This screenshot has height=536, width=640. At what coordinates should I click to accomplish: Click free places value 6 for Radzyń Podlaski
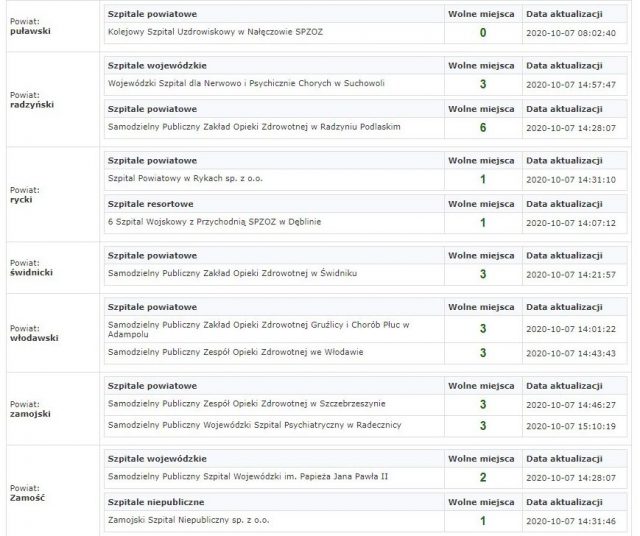coord(483,128)
